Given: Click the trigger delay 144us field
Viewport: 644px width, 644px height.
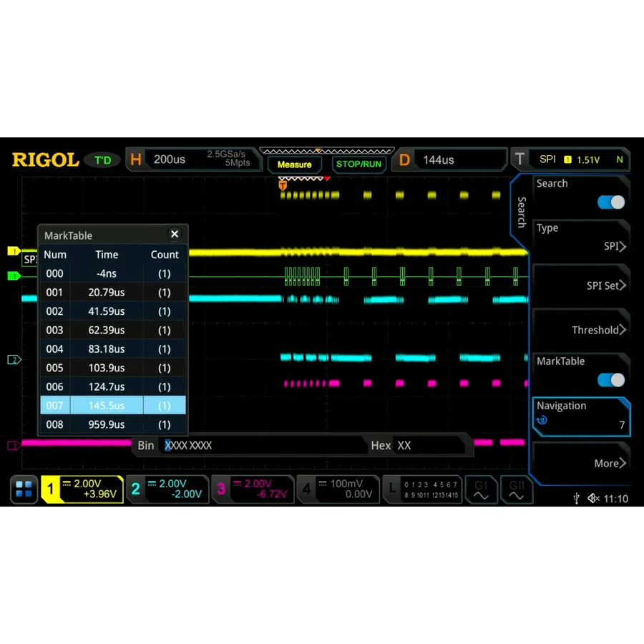Looking at the screenshot, I should 458,159.
